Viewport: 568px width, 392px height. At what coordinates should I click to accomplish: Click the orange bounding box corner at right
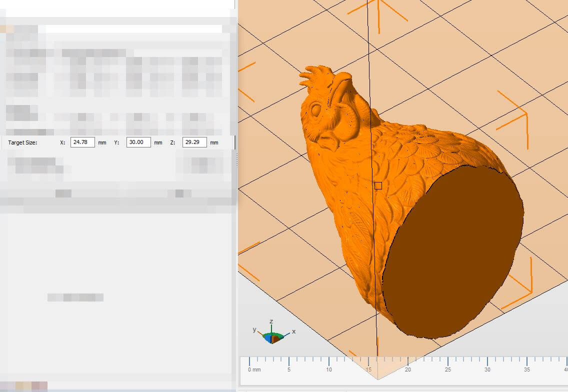[526, 114]
